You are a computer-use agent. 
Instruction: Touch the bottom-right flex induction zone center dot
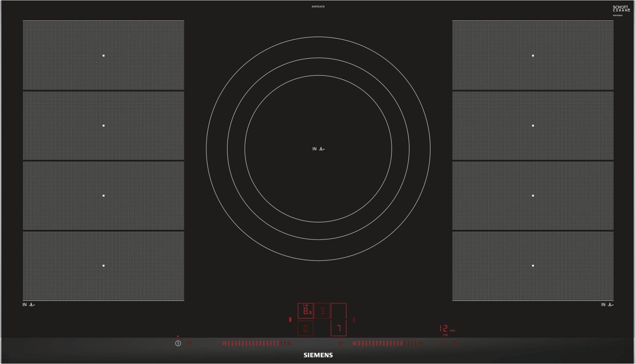click(x=533, y=266)
